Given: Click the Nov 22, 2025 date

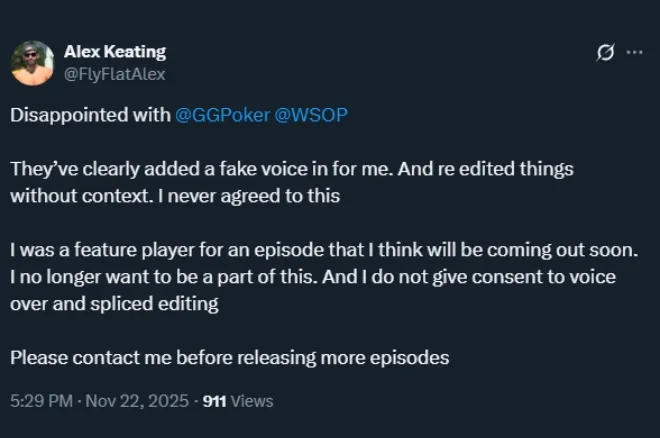Looking at the screenshot, I should pos(136,401).
